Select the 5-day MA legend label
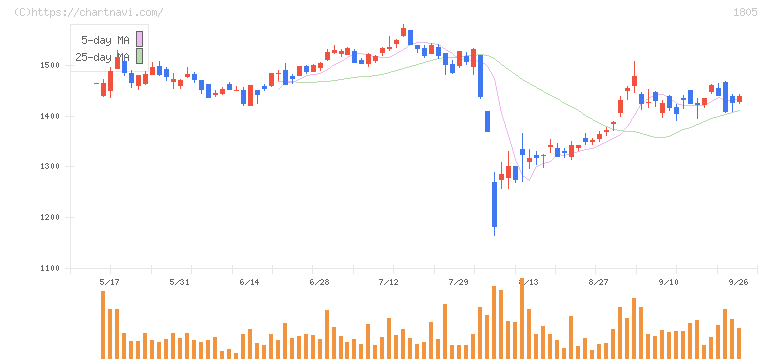The height and width of the screenshot is (361, 772). pyautogui.click(x=105, y=40)
